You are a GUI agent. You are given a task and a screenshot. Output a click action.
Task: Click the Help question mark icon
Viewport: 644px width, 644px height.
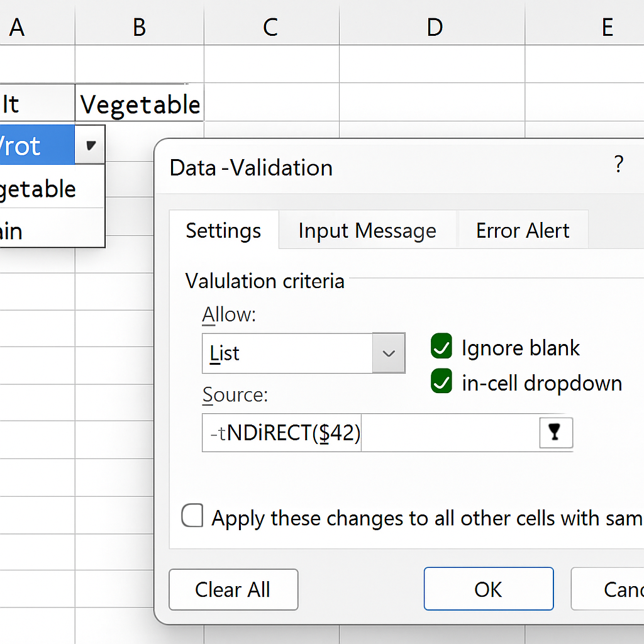point(619,165)
